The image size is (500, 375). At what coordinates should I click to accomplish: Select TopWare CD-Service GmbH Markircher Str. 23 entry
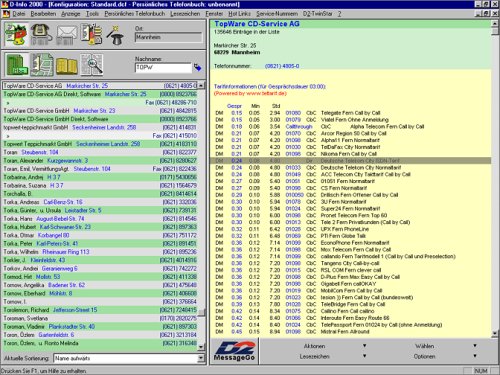click(x=100, y=111)
